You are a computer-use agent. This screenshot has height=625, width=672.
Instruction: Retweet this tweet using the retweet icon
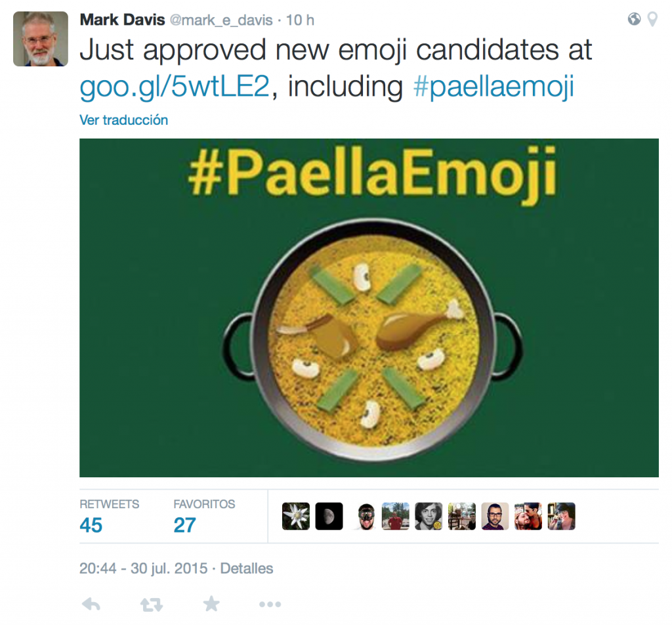tap(152, 604)
